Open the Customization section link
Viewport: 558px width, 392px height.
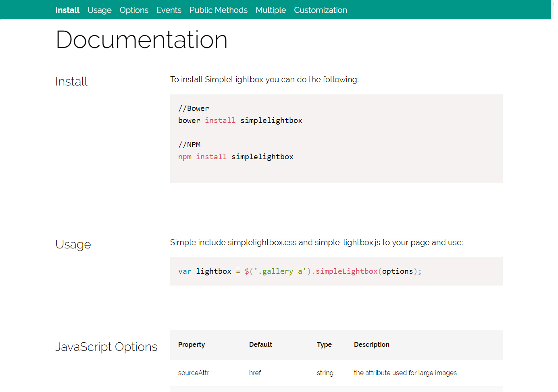[320, 10]
